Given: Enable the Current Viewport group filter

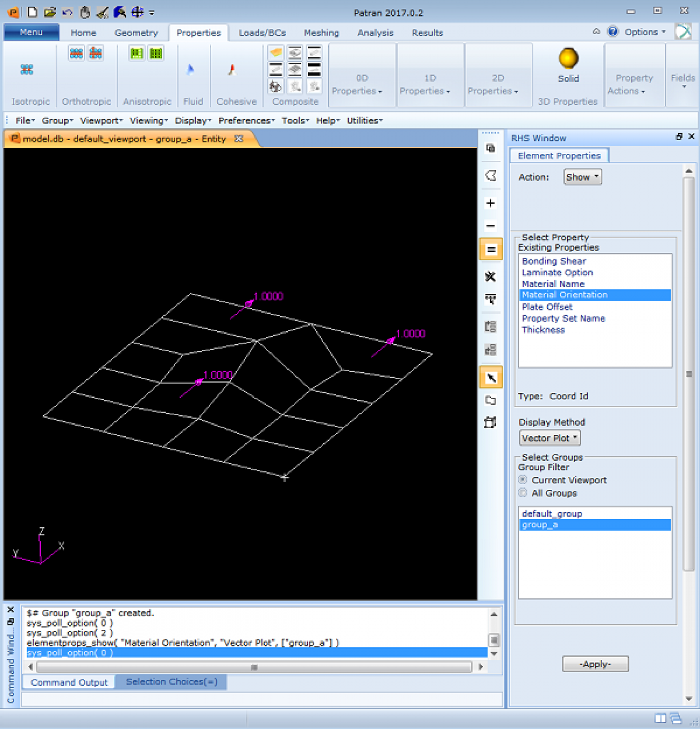Looking at the screenshot, I should coord(522,480).
